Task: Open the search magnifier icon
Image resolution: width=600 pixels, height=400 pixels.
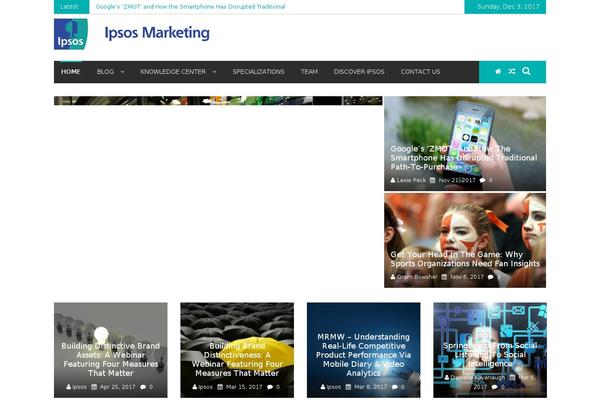Action: [x=526, y=71]
